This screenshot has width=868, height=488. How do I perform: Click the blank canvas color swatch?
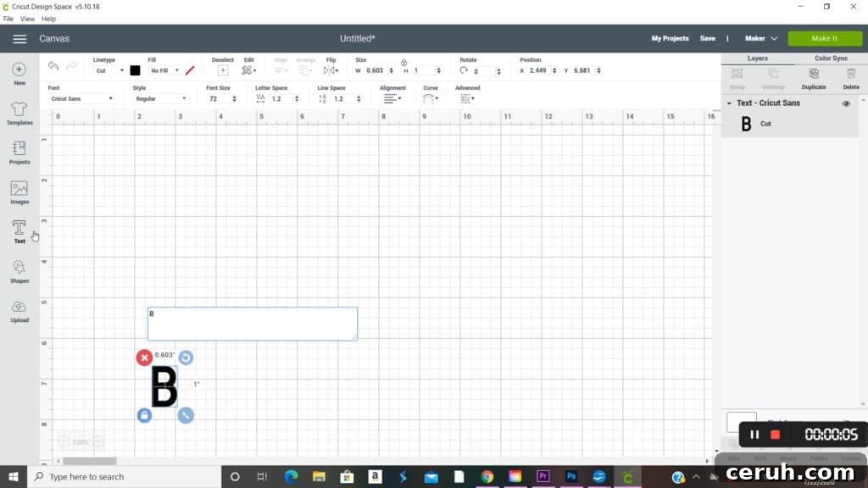[742, 422]
